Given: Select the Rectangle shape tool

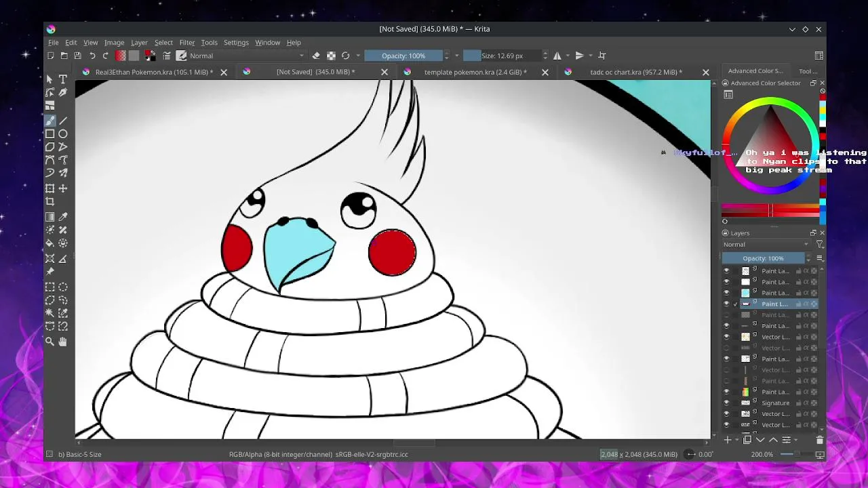Looking at the screenshot, I should click(50, 134).
